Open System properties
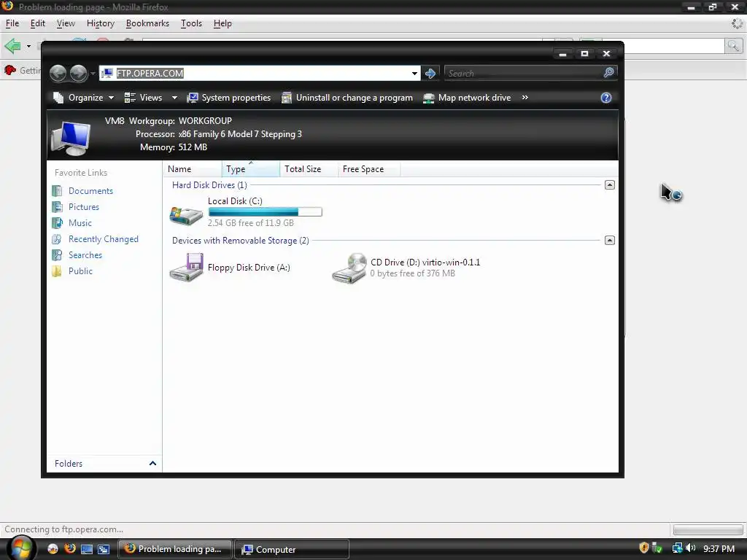The image size is (747, 560). (228, 98)
